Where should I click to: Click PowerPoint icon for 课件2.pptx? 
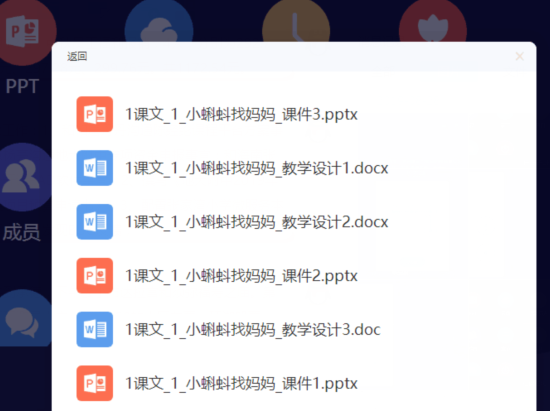tap(95, 276)
